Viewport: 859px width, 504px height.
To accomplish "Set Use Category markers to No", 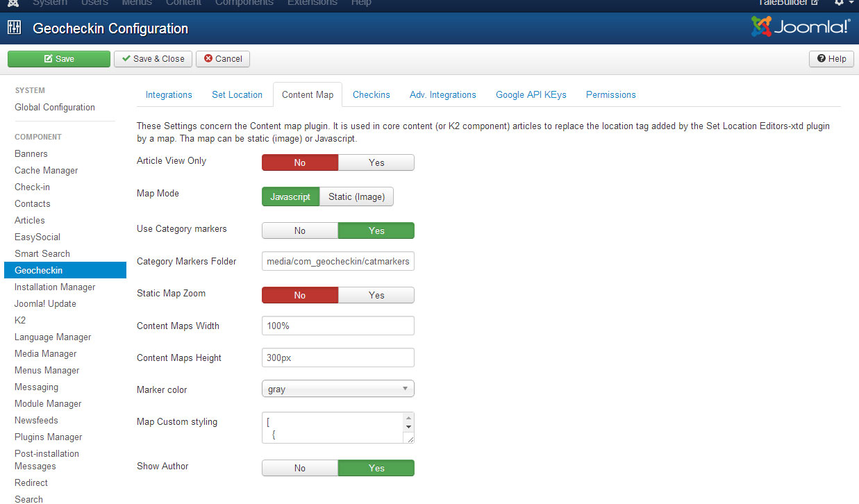I will pyautogui.click(x=300, y=230).
